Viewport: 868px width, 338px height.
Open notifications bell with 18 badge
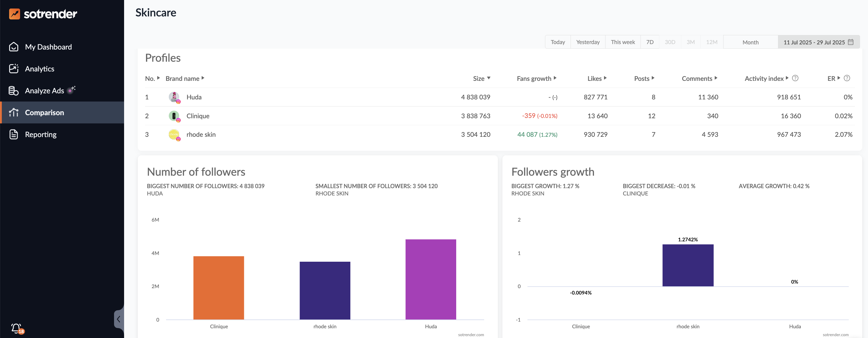pyautogui.click(x=16, y=328)
